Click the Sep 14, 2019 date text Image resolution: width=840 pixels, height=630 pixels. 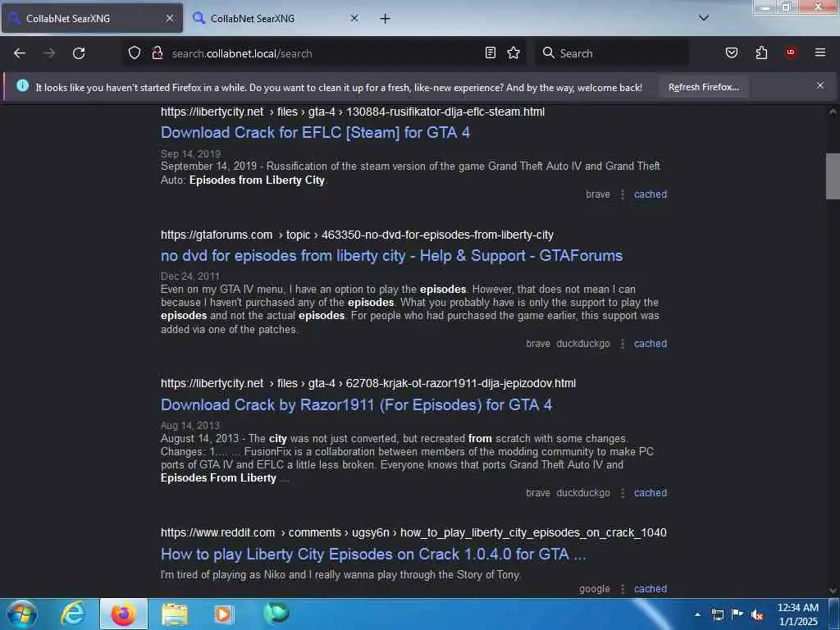190,154
